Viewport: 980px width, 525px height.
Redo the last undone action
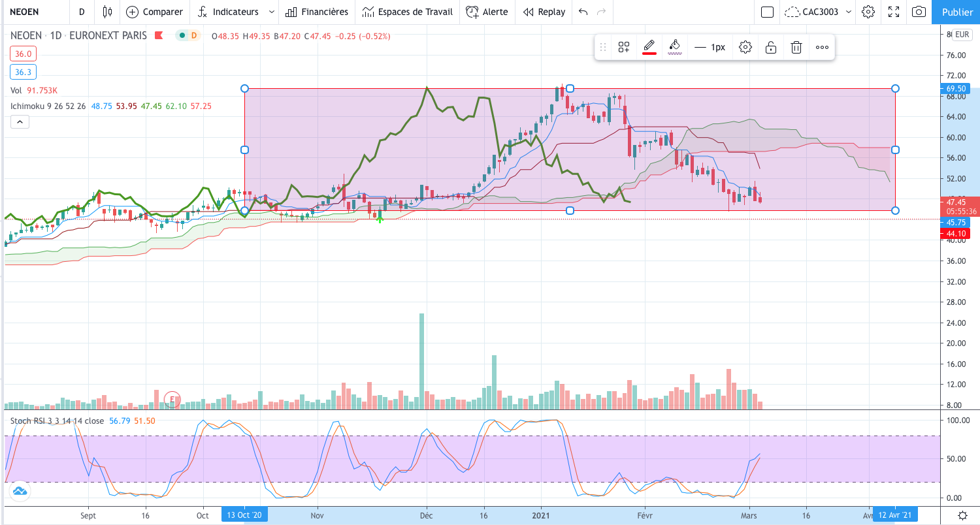click(601, 12)
